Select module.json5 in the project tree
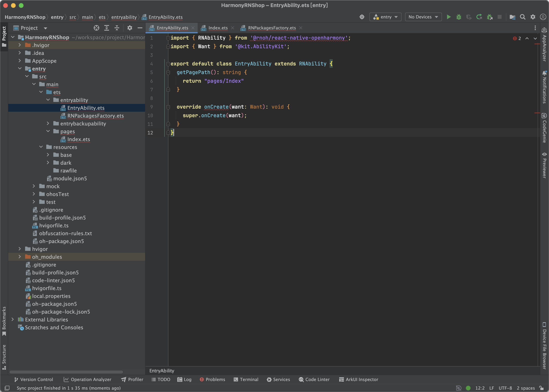 click(x=70, y=178)
